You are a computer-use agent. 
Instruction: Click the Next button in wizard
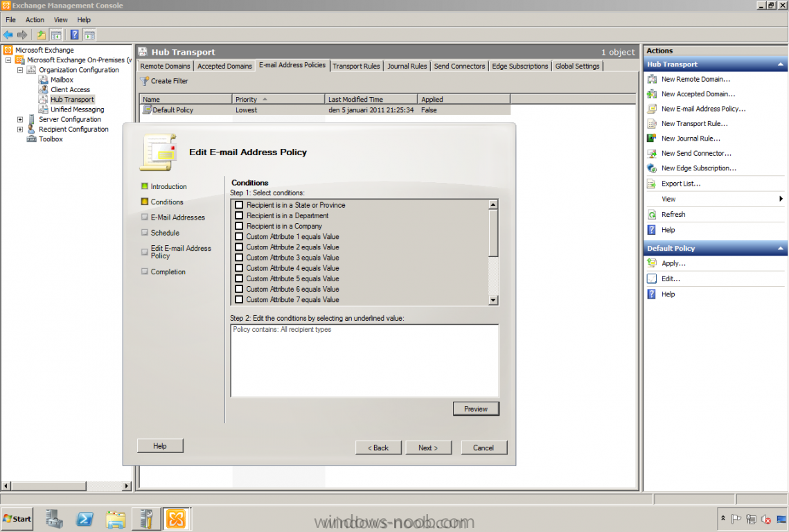pyautogui.click(x=428, y=448)
